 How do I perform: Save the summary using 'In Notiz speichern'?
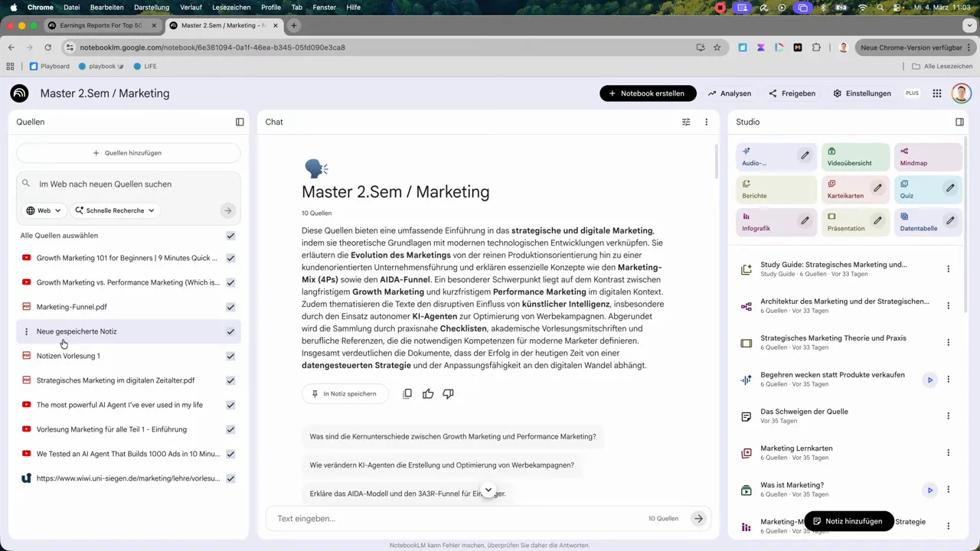345,393
